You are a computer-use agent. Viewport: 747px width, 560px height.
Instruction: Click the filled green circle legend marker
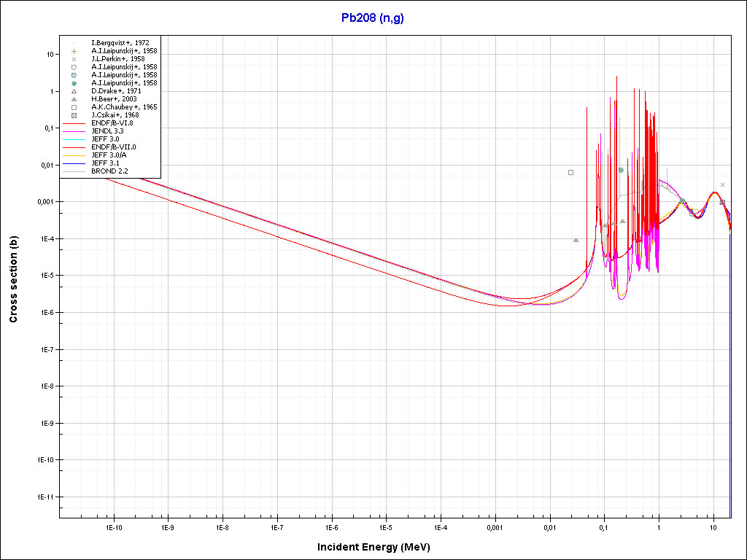74,83
